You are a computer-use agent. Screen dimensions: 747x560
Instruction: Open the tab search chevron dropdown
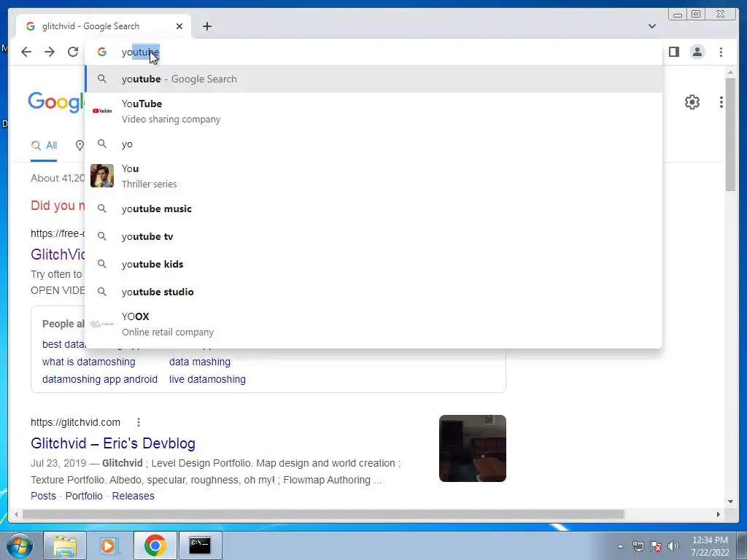(651, 26)
